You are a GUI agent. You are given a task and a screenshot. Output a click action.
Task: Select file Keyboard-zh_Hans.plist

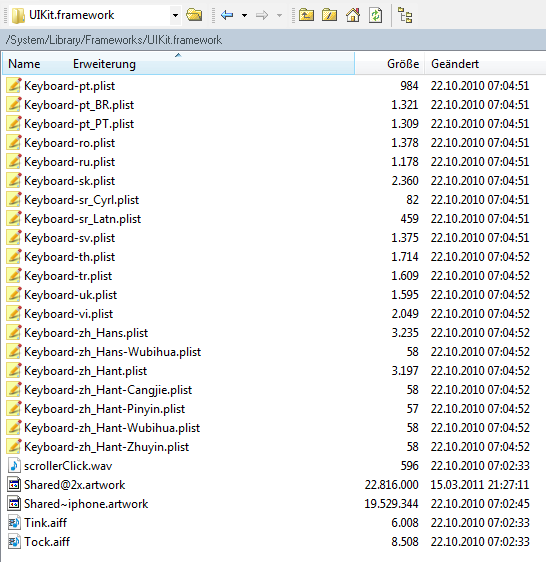point(86,333)
